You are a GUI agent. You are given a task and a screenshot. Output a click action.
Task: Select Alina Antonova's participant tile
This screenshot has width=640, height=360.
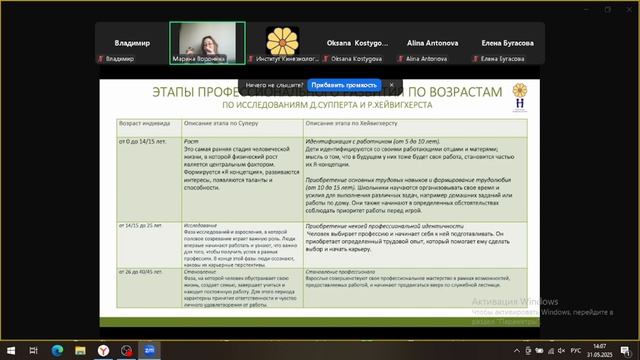(432, 43)
